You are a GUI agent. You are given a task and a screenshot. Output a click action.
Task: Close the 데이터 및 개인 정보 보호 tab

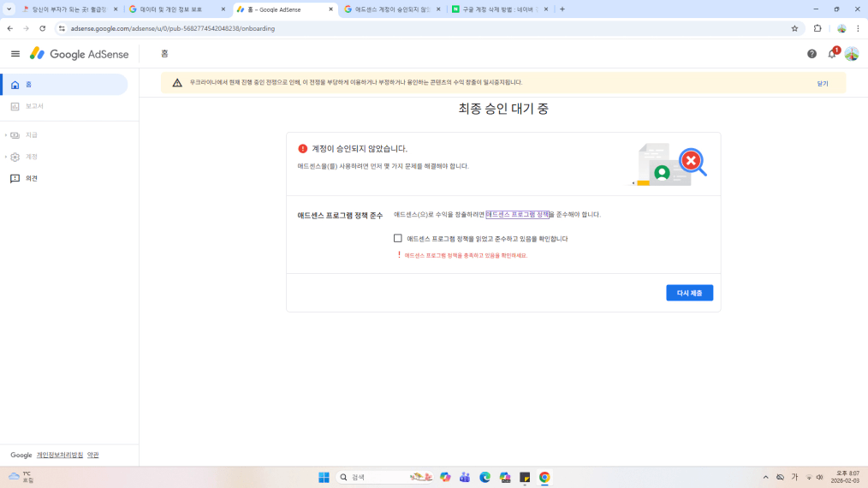223,9
